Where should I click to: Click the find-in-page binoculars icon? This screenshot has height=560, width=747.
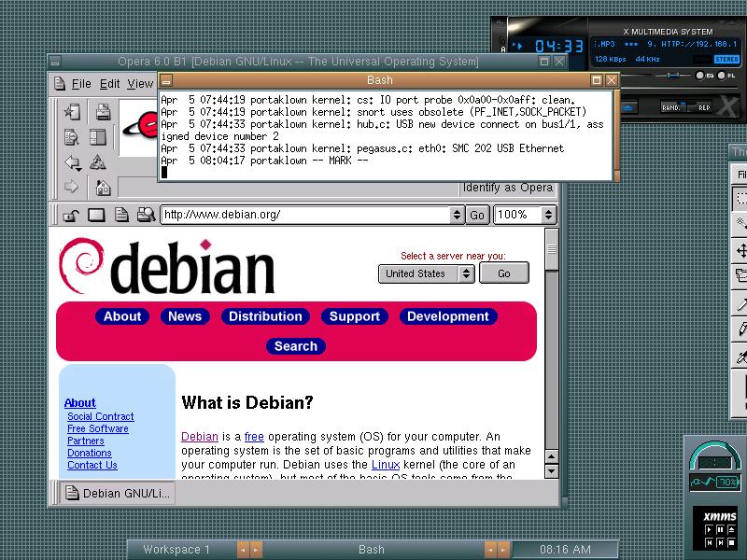point(145,216)
